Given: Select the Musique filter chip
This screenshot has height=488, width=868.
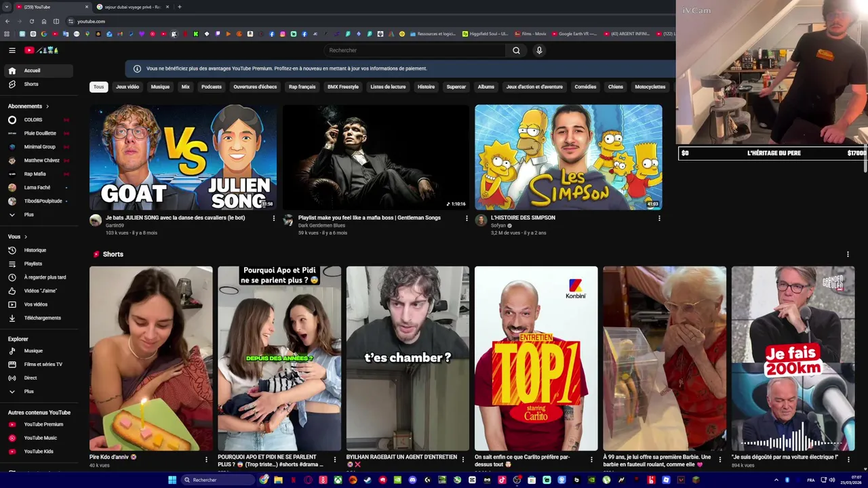Looking at the screenshot, I should pos(160,87).
